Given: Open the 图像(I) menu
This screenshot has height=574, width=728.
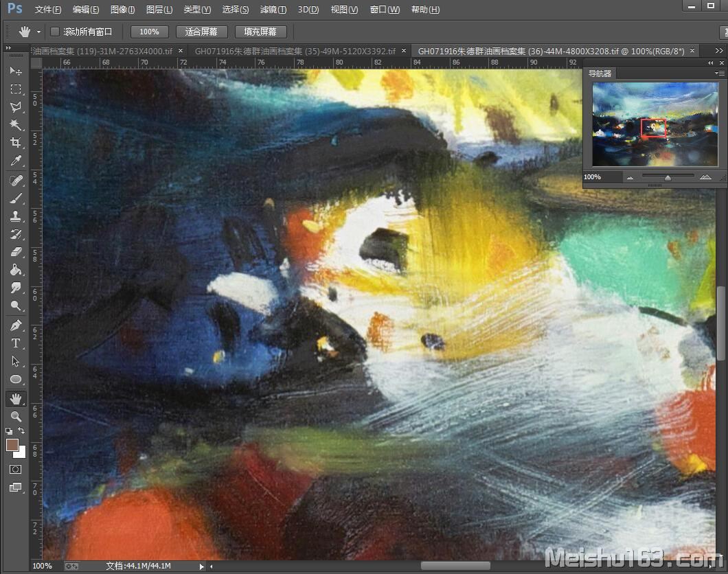Looking at the screenshot, I should [122, 10].
